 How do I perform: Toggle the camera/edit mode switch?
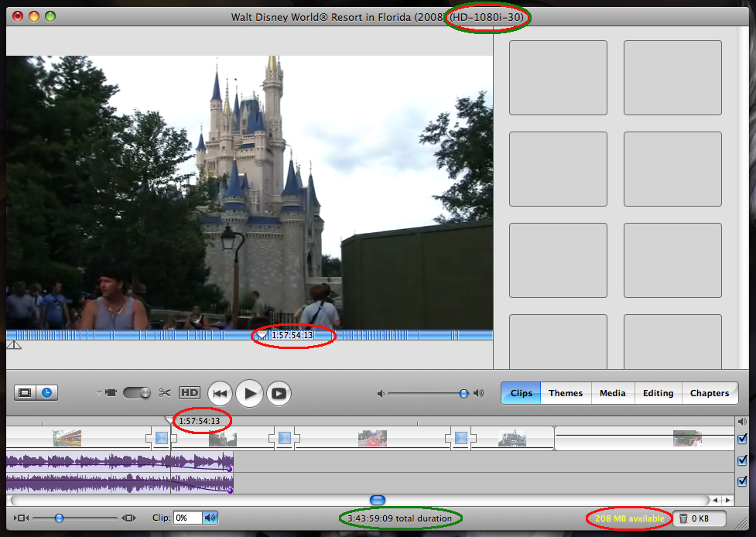137,393
